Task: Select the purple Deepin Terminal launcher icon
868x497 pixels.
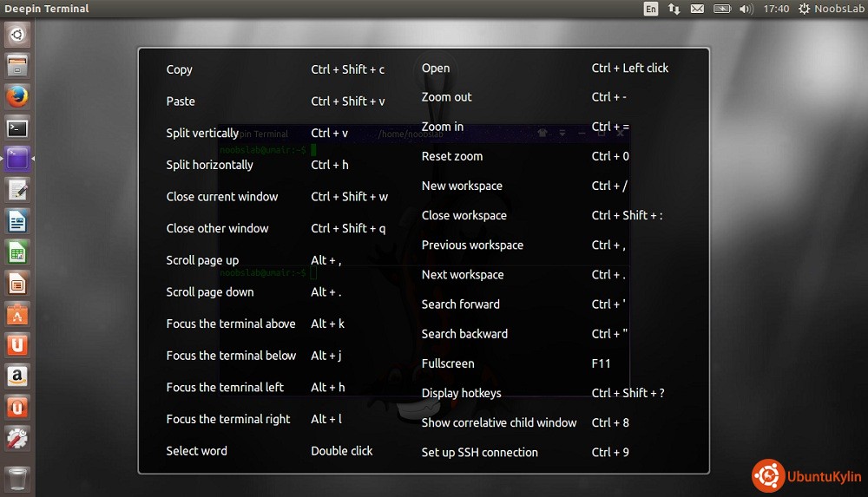Action: click(17, 159)
